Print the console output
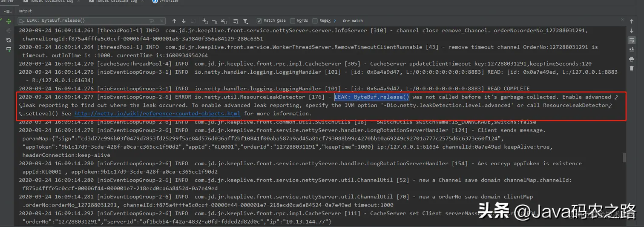This screenshot has height=227, width=644. (632, 59)
